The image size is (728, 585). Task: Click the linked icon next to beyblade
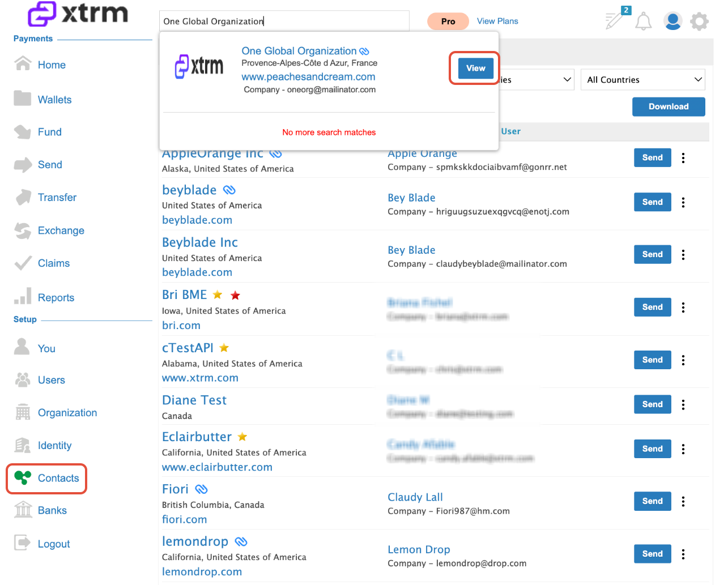pos(229,190)
